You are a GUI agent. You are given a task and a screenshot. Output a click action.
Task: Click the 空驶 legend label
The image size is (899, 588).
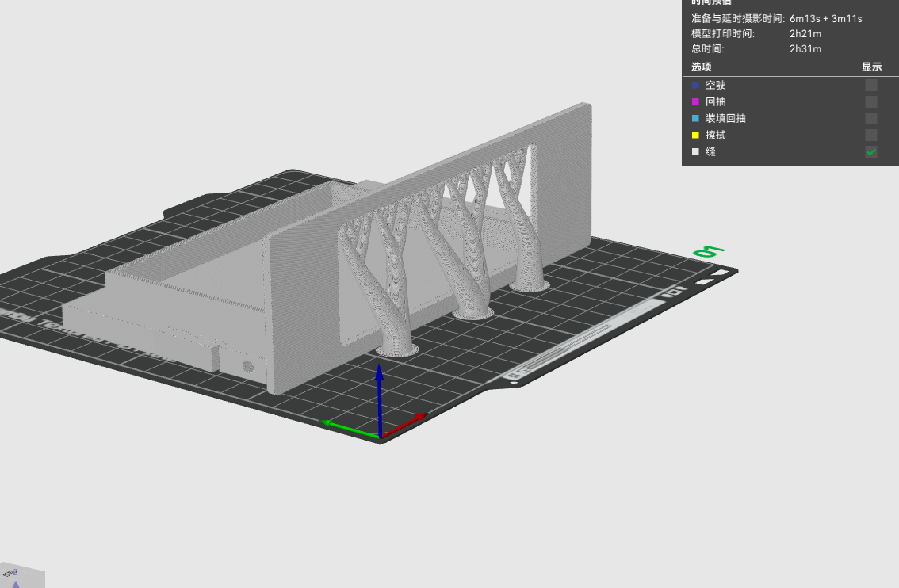(x=716, y=86)
